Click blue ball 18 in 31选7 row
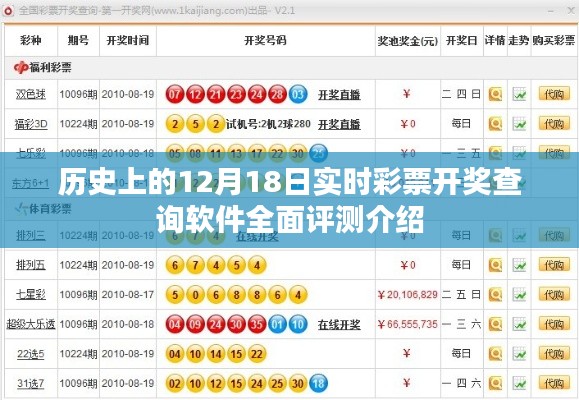The height and width of the screenshot is (400, 579). click(x=318, y=383)
